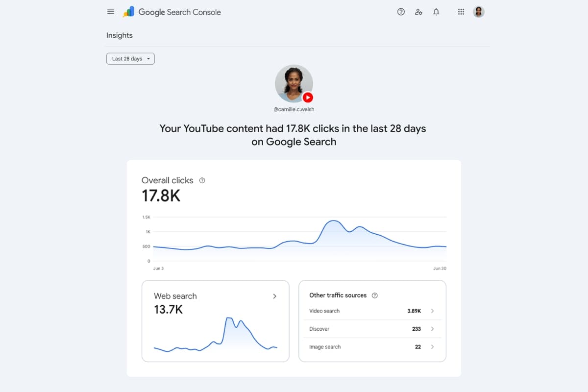Click the @camille.c.walsh handle
588x392 pixels.
pyautogui.click(x=294, y=109)
